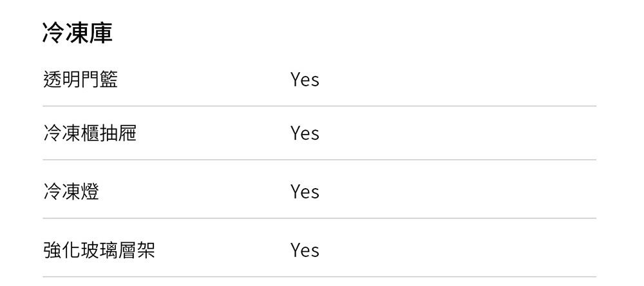Click the Yes value for 冷凍燈
The image size is (644, 286).
pyautogui.click(x=305, y=191)
